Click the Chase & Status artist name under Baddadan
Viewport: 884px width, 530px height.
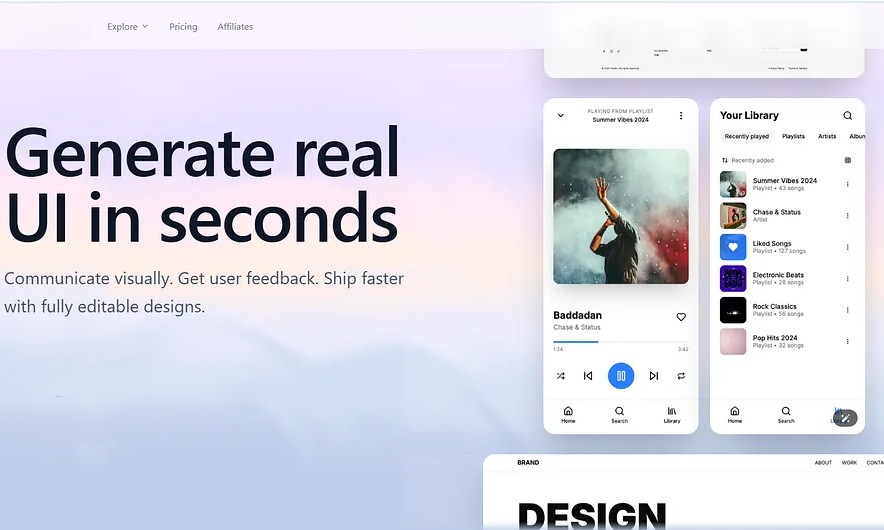coord(577,327)
